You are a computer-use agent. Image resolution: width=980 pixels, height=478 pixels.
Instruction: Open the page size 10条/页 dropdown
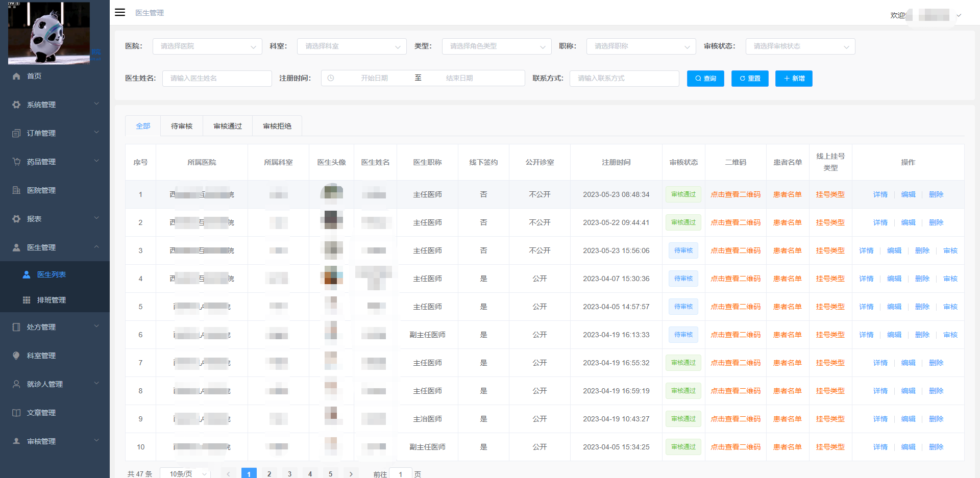[185, 473]
